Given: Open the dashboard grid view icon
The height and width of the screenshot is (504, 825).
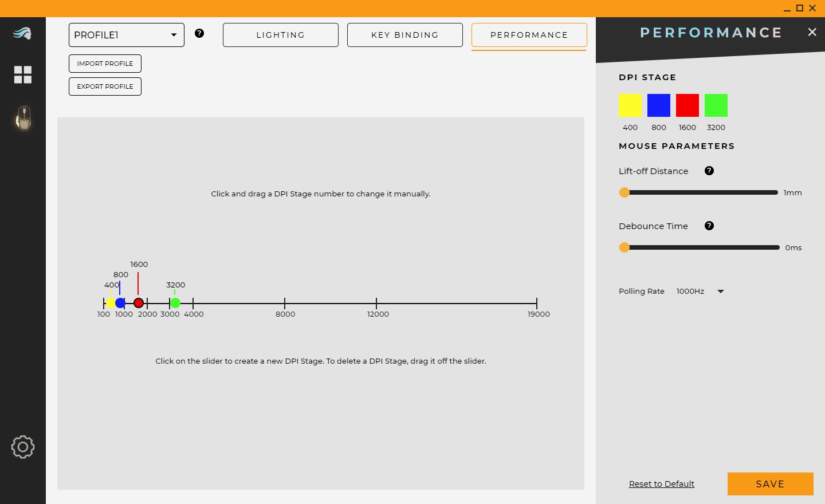Looking at the screenshot, I should 23,74.
